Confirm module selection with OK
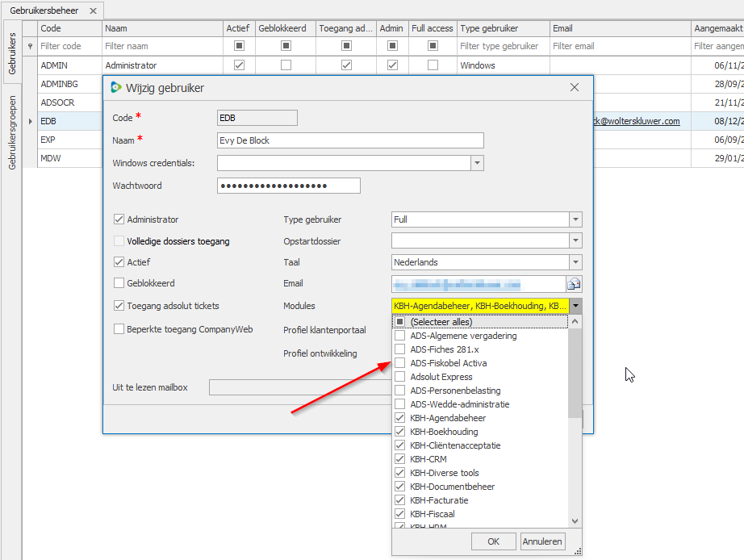 click(493, 541)
